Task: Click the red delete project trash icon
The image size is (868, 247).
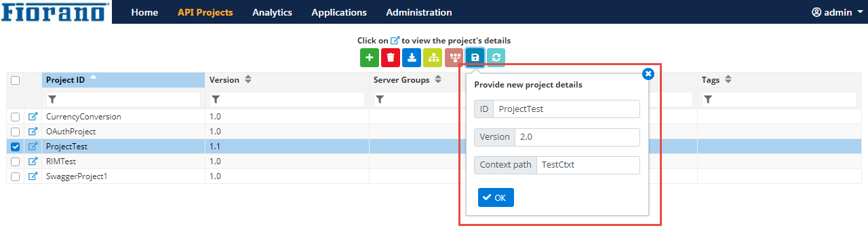Action: point(391,58)
